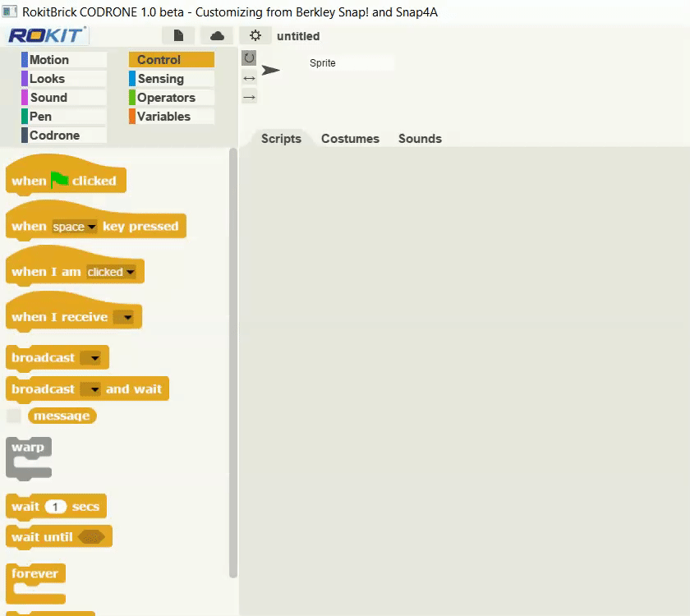Open the 'broadcast' message dropdown

click(90, 358)
